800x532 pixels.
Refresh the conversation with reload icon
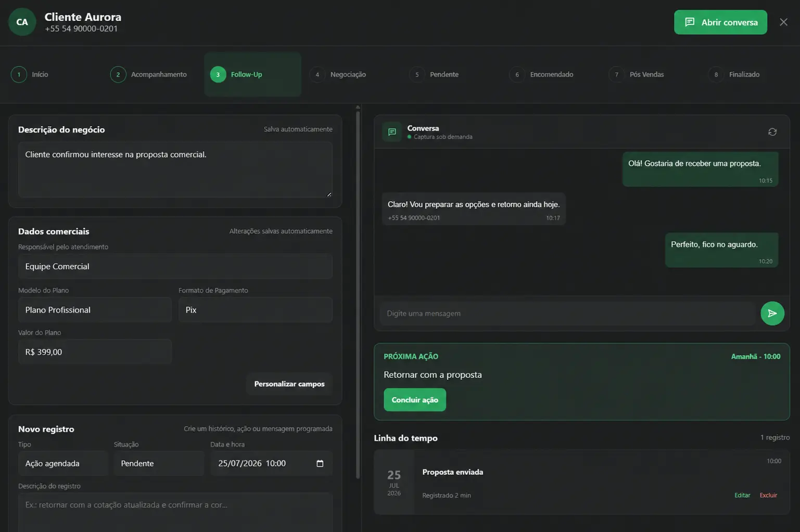(x=772, y=132)
